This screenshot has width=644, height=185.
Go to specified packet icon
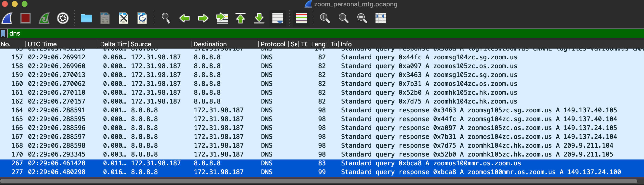pyautogui.click(x=222, y=18)
